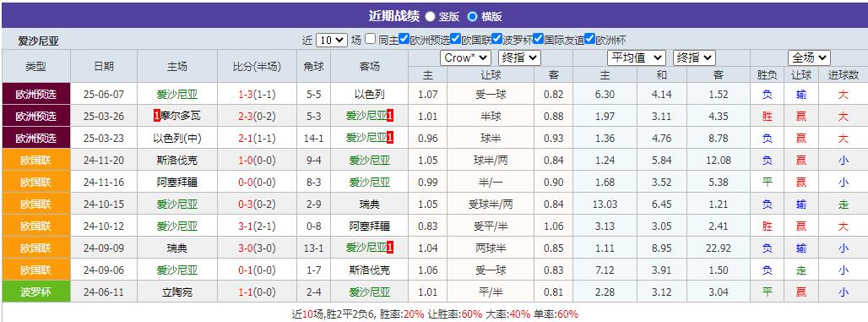Screen dimensions: 868x322
Task: Click the 两球半 handicap cell
Action: 491,248
